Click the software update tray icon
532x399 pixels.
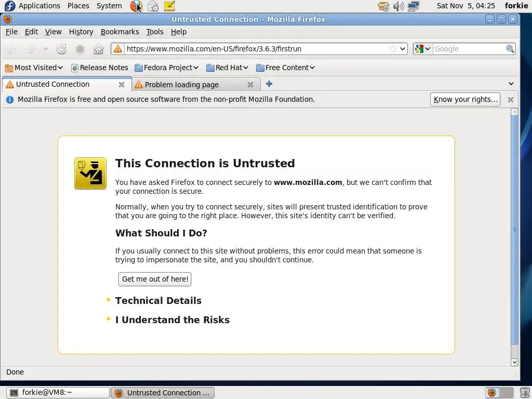(x=383, y=6)
